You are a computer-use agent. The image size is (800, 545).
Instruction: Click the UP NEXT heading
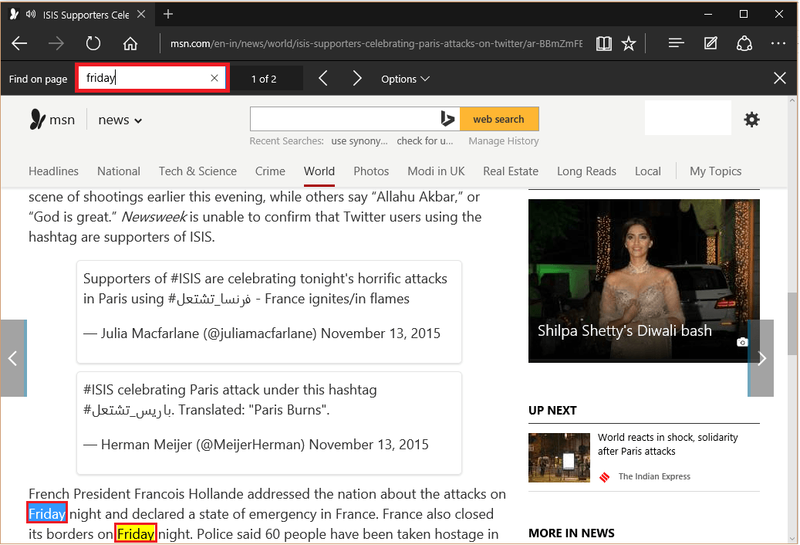[553, 410]
